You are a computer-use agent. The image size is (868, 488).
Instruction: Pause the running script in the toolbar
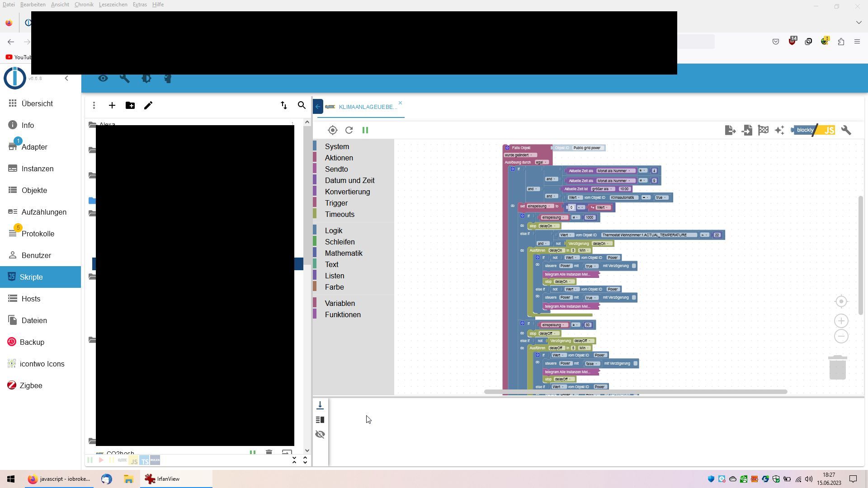[x=365, y=130]
